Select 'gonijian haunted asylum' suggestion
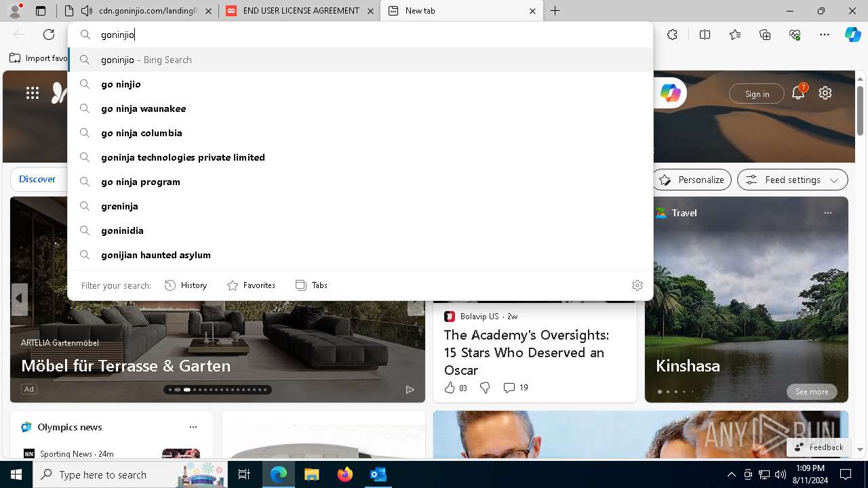868x488 pixels. click(360, 255)
